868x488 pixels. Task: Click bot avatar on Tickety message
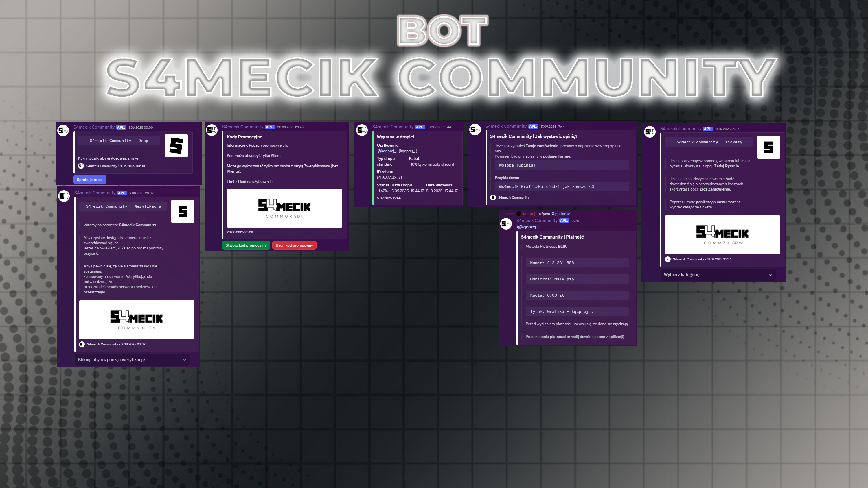(x=650, y=132)
